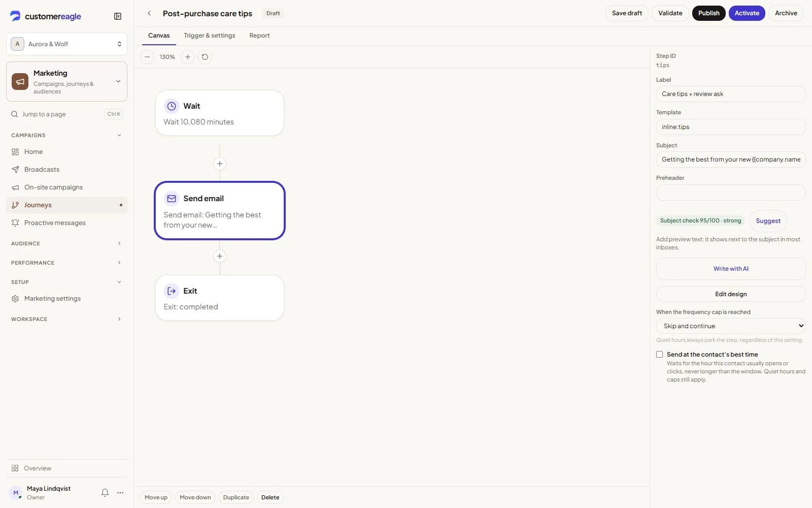Click Suggest for subject line
812x508 pixels.
[x=768, y=221]
